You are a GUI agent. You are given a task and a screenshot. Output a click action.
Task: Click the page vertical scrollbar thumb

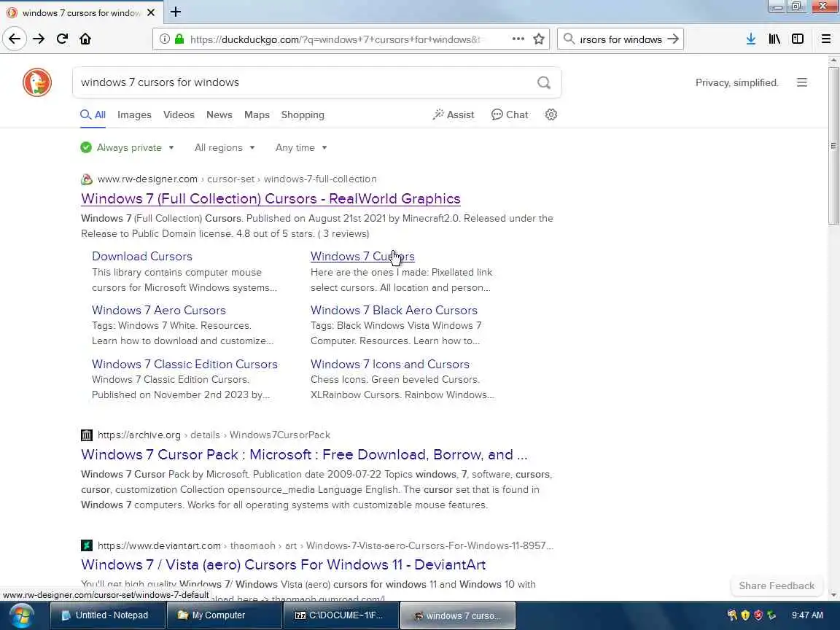[x=833, y=146]
